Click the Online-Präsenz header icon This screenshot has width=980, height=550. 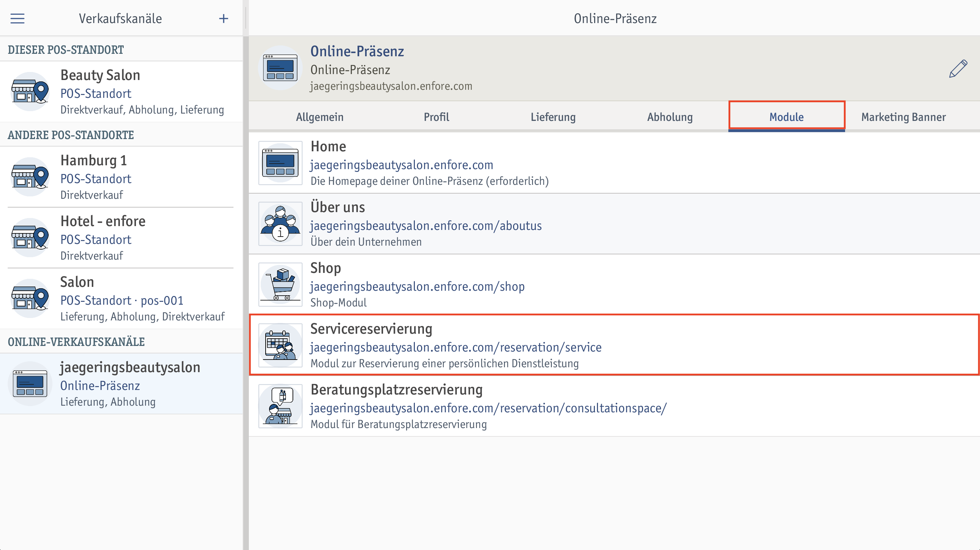pyautogui.click(x=280, y=68)
